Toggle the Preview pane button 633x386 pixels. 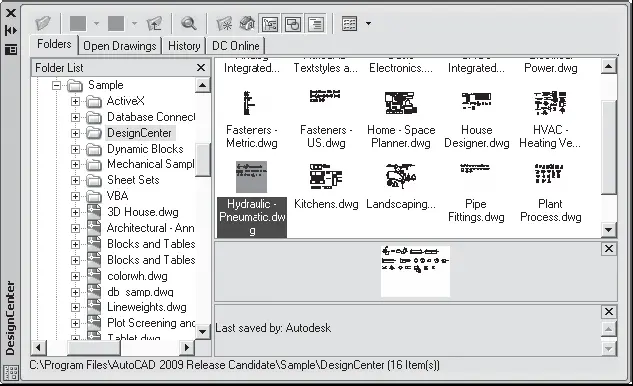pos(293,24)
